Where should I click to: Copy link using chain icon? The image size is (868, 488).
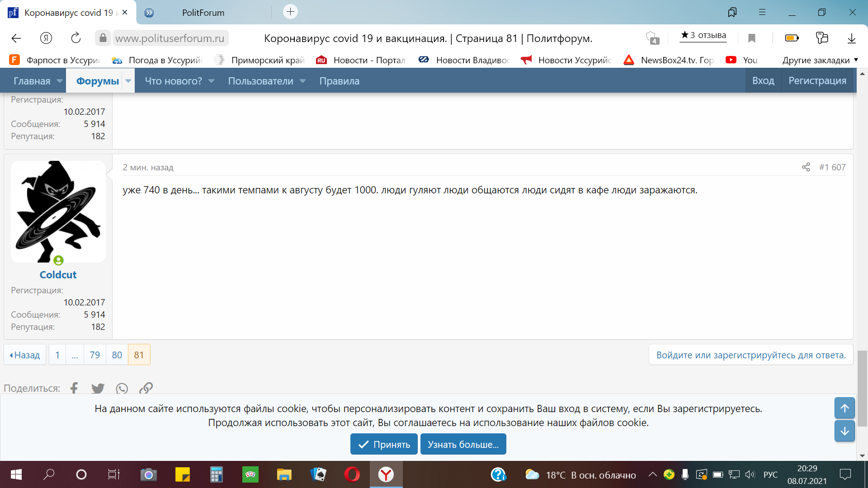tap(146, 388)
